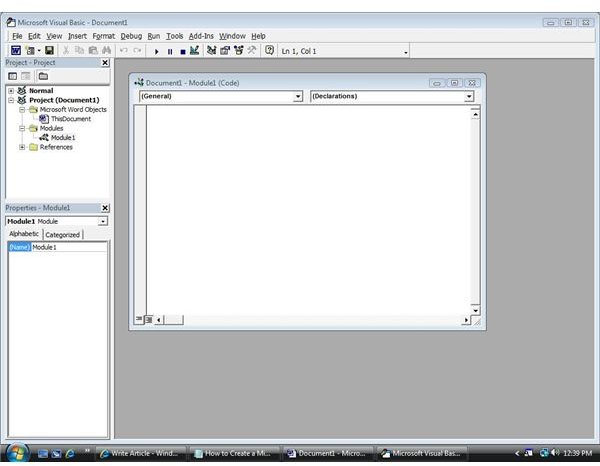Screen dimensions: 600x466
Task: Open the Format menu
Action: 103,36
